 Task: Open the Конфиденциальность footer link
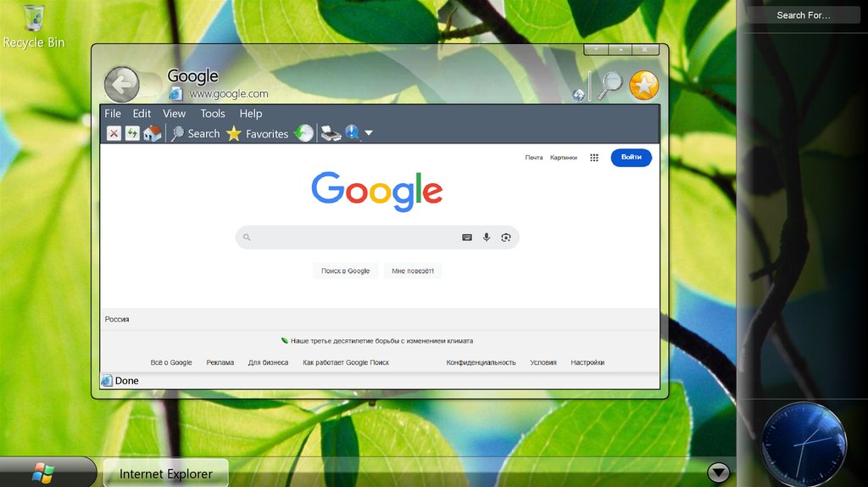(x=481, y=362)
